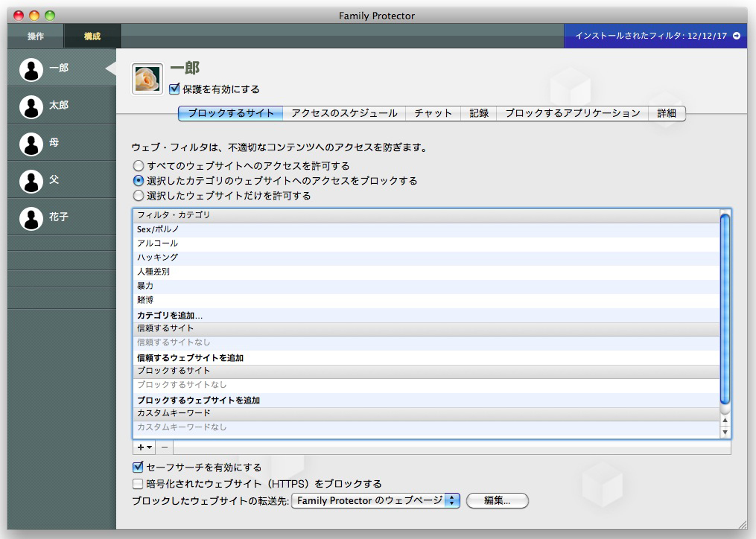Disable セーフサーチを有効にする checkbox
This screenshot has width=756, height=539.
138,467
